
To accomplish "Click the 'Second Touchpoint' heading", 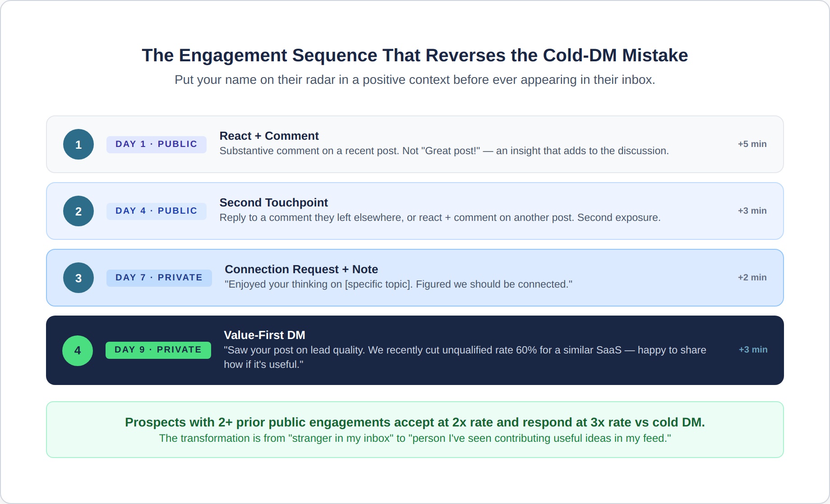I will (x=273, y=203).
